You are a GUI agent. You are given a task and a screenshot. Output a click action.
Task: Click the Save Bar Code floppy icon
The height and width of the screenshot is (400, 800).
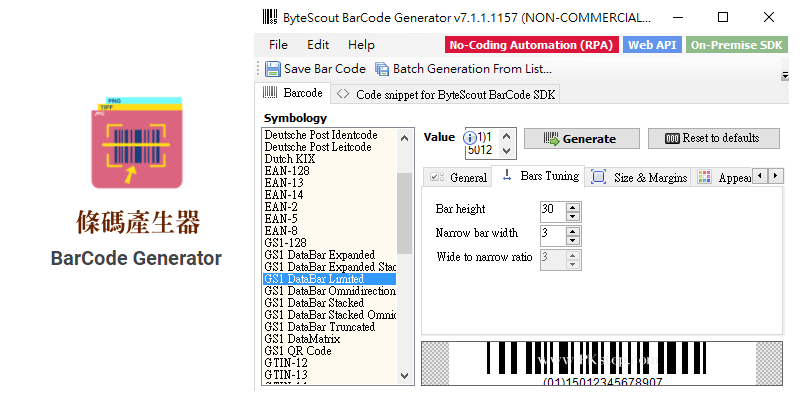point(273,69)
